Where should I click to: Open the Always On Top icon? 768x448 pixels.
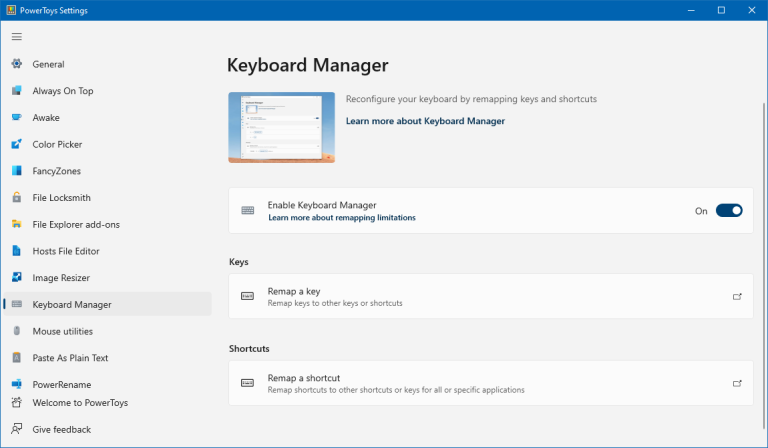pos(17,91)
